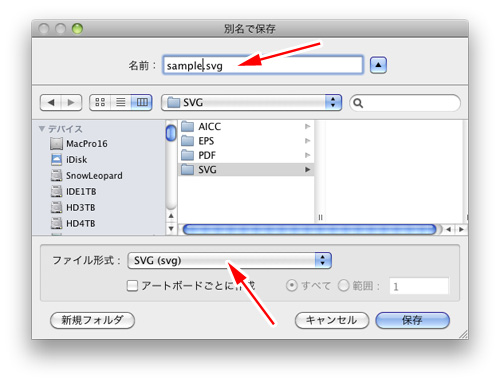Expand the EPS folder arrow

(x=307, y=141)
